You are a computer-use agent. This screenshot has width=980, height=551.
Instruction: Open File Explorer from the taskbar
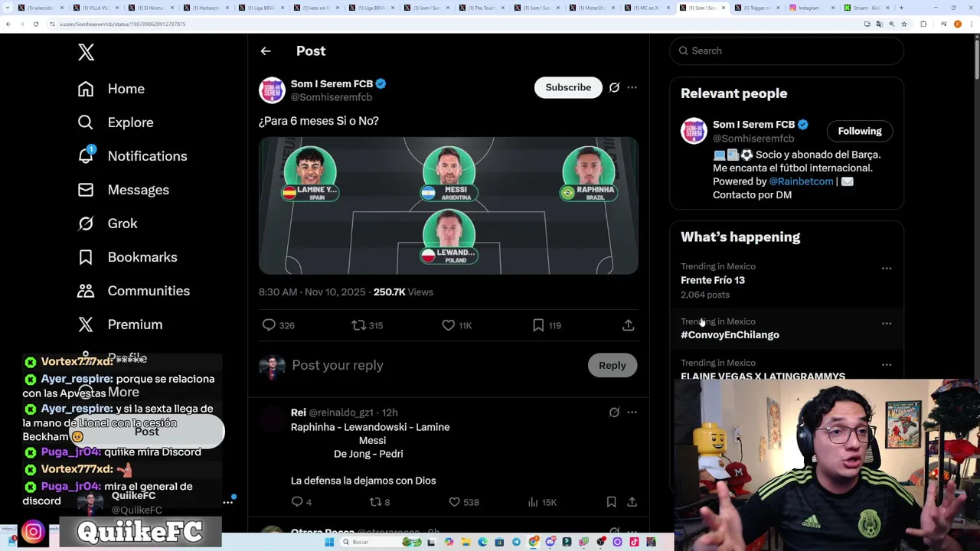click(465, 542)
